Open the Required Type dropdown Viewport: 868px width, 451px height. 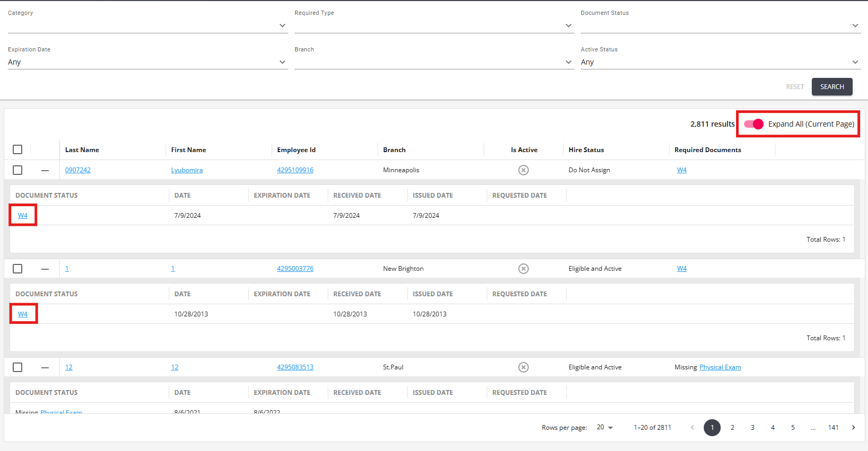pyautogui.click(x=434, y=25)
